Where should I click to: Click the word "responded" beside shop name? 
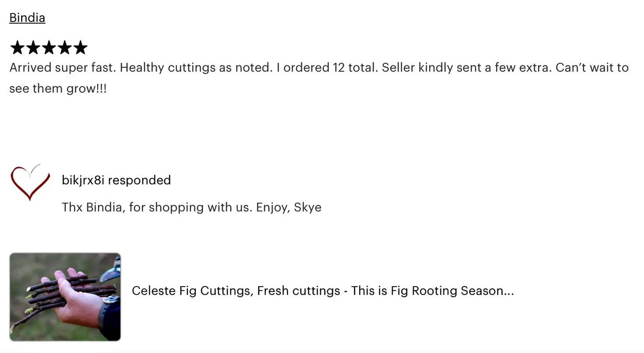(139, 180)
